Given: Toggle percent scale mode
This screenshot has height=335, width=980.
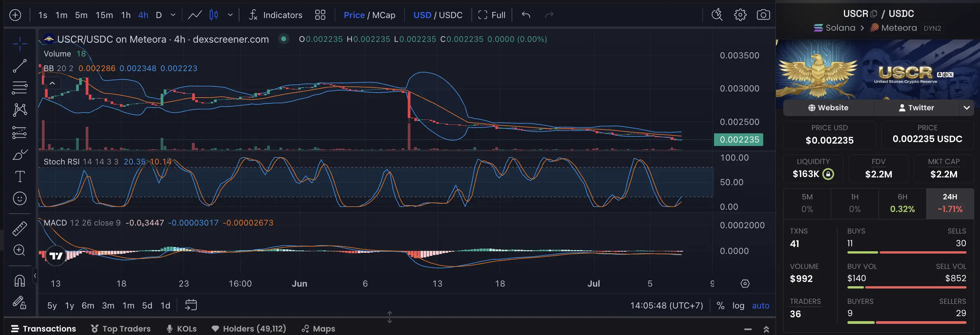Looking at the screenshot, I should [x=721, y=305].
